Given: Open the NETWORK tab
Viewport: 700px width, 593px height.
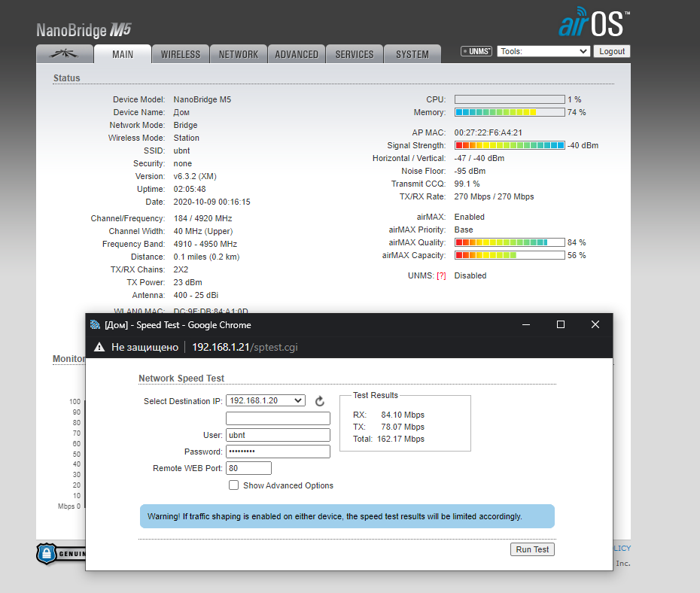Looking at the screenshot, I should pos(239,54).
